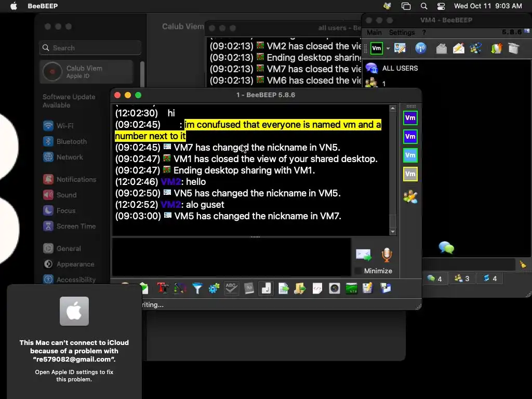Image resolution: width=532 pixels, height=399 pixels.
Task: Toggle the dictionary word completer icon
Action: [x=249, y=288]
